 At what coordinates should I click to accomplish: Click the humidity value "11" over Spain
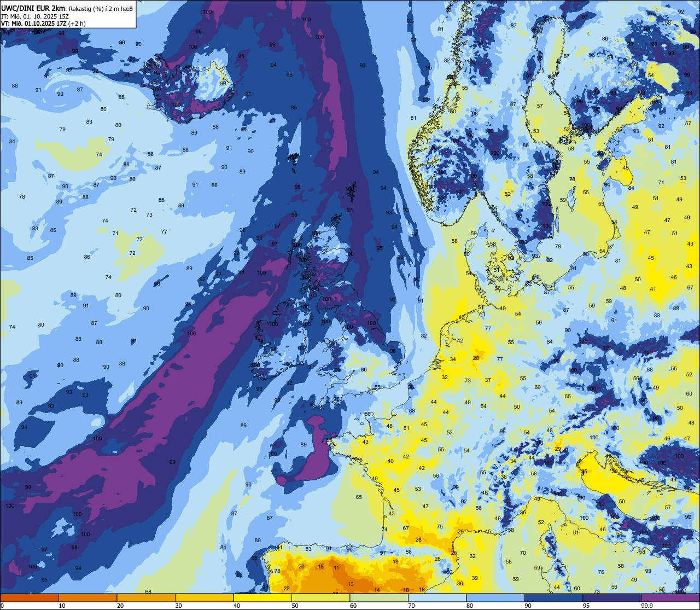click(336, 567)
